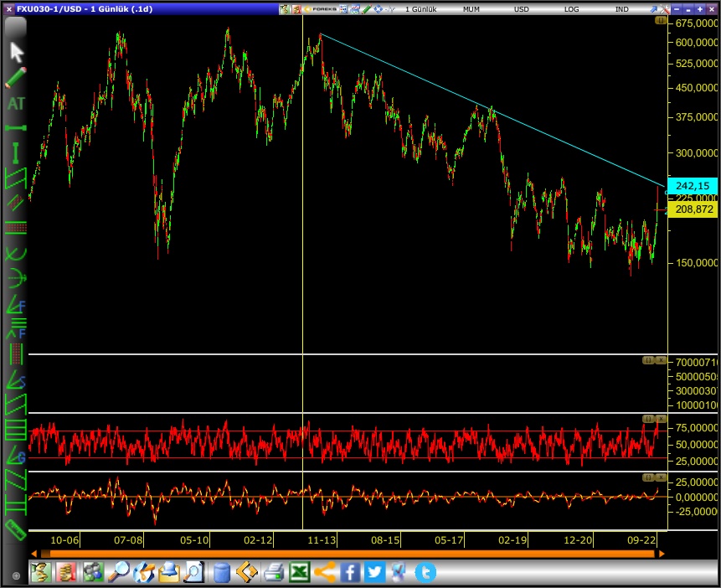Open the MUM chart type selector
721x588 pixels.
pos(471,9)
